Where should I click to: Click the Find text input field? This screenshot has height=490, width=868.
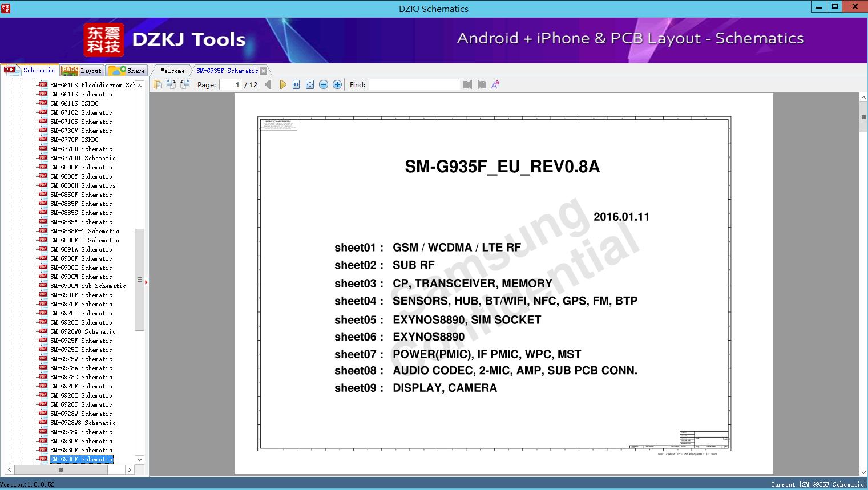point(414,84)
